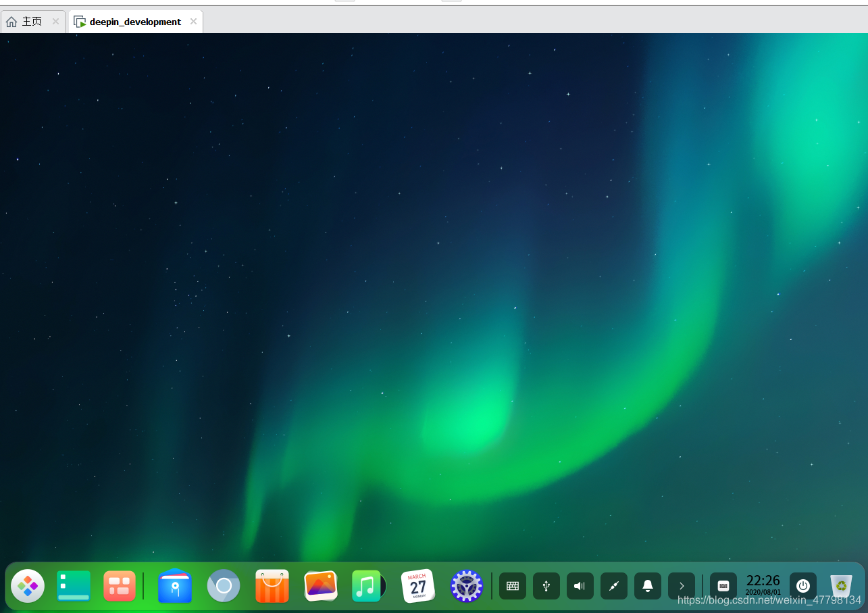The width and height of the screenshot is (868, 613).
Task: Open the onscreen keyboard plugin
Action: pos(723,586)
